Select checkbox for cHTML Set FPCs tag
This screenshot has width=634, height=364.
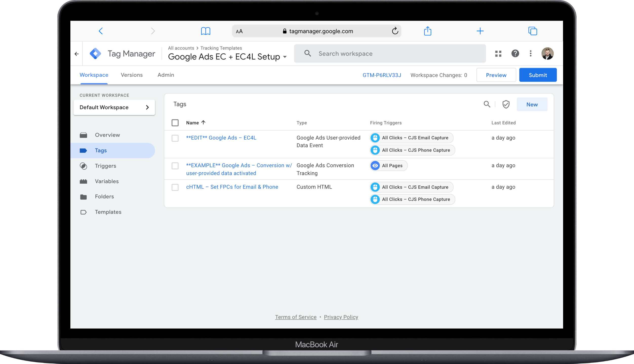click(x=175, y=187)
